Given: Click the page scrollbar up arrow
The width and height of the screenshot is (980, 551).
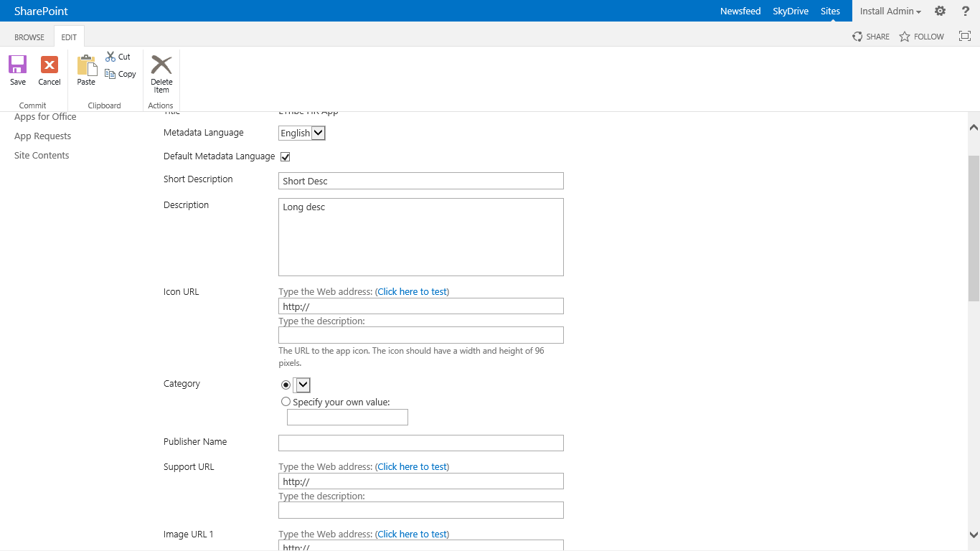Looking at the screenshot, I should pos(974,127).
